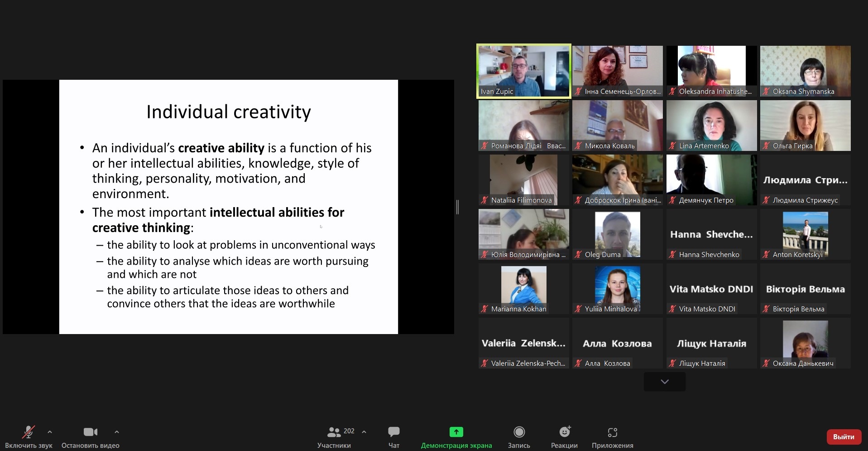This screenshot has height=451, width=868.
Task: Show next page of participant videos
Action: [x=664, y=382]
